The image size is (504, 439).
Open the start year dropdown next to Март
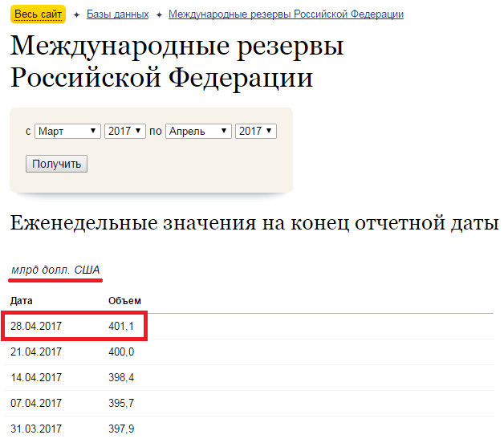pyautogui.click(x=124, y=131)
